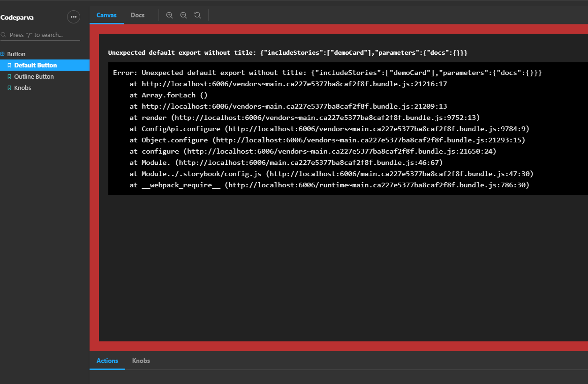Screen dimensions: 588x384
Task: Open the Storybook shortcuts menu
Action: click(x=74, y=17)
